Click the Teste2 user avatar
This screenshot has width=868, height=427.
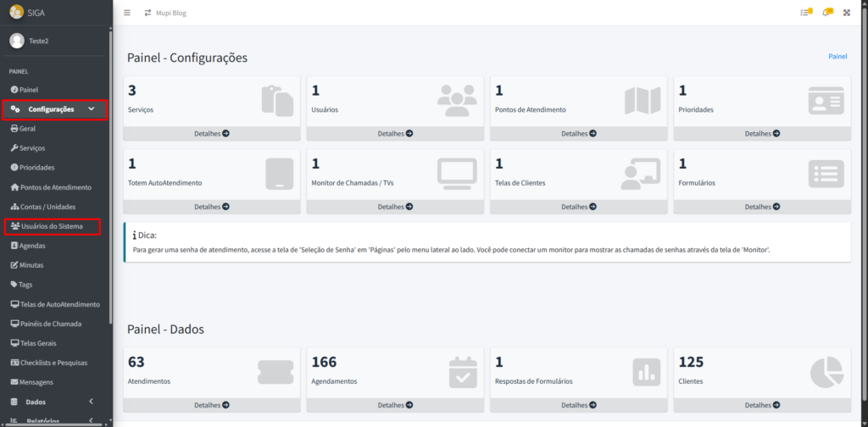tap(16, 41)
